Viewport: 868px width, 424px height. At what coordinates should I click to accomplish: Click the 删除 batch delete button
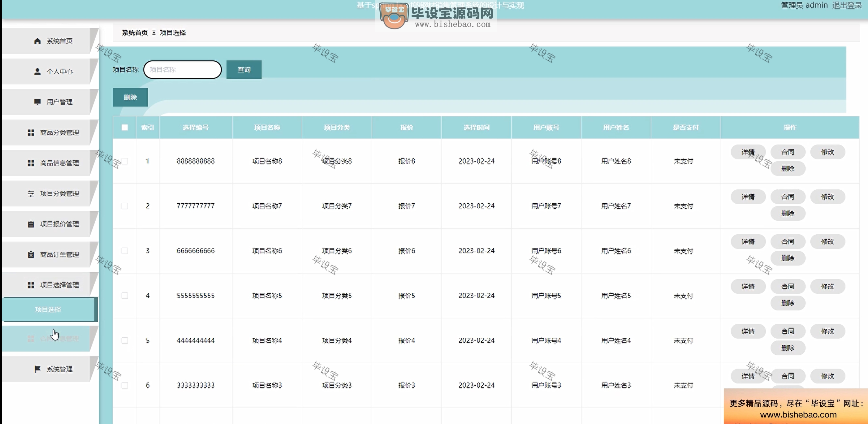(x=130, y=97)
